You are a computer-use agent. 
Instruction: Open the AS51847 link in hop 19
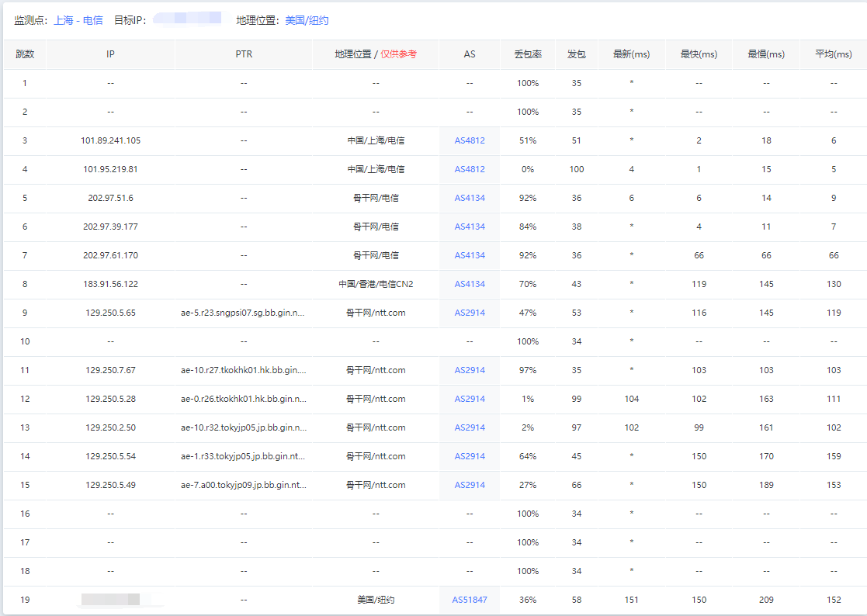[470, 600]
